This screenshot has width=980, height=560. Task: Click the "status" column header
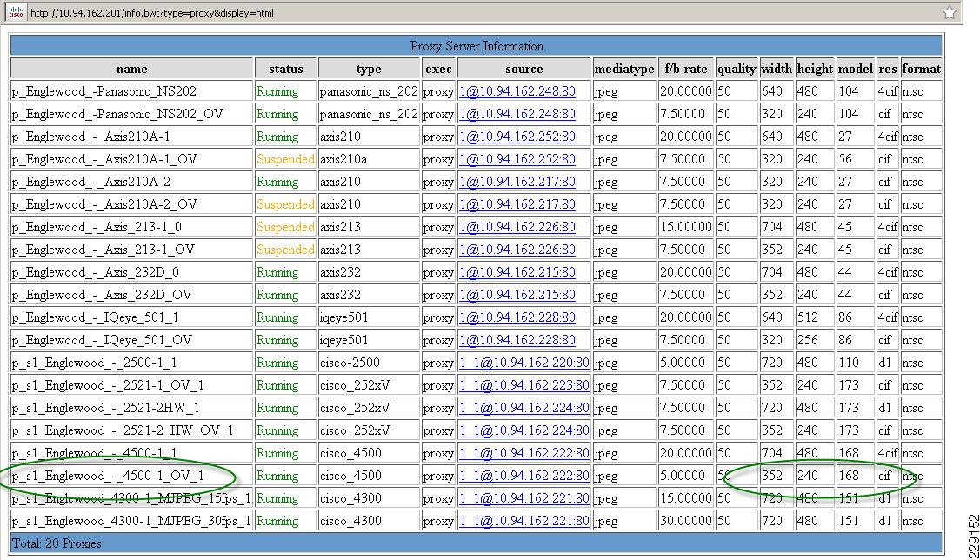click(x=285, y=69)
